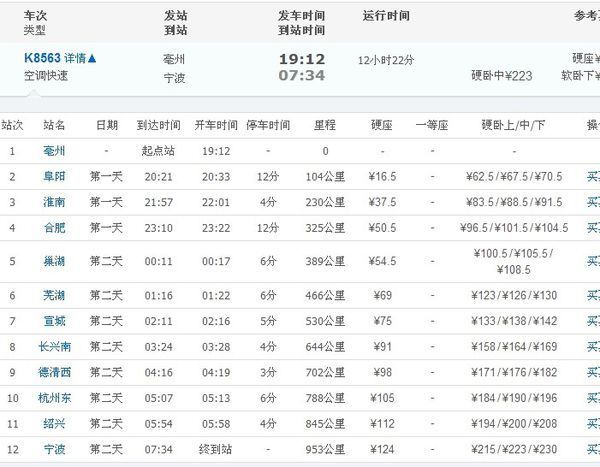Open the 阜阳 station link

[x=54, y=176]
